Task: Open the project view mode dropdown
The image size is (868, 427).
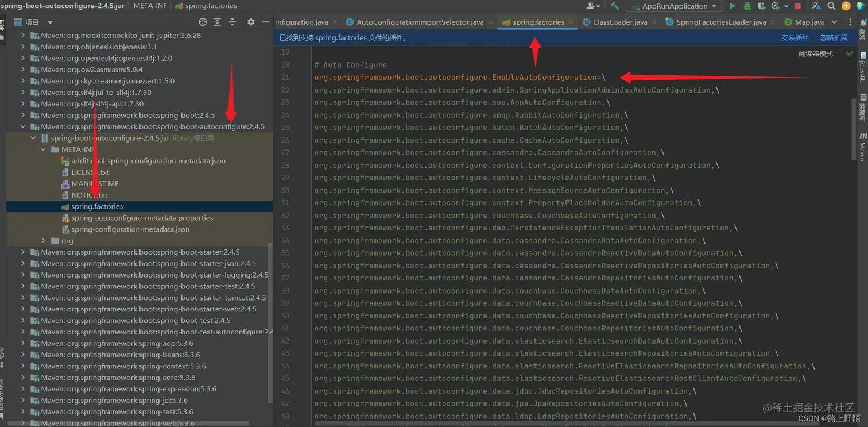Action: click(x=50, y=22)
